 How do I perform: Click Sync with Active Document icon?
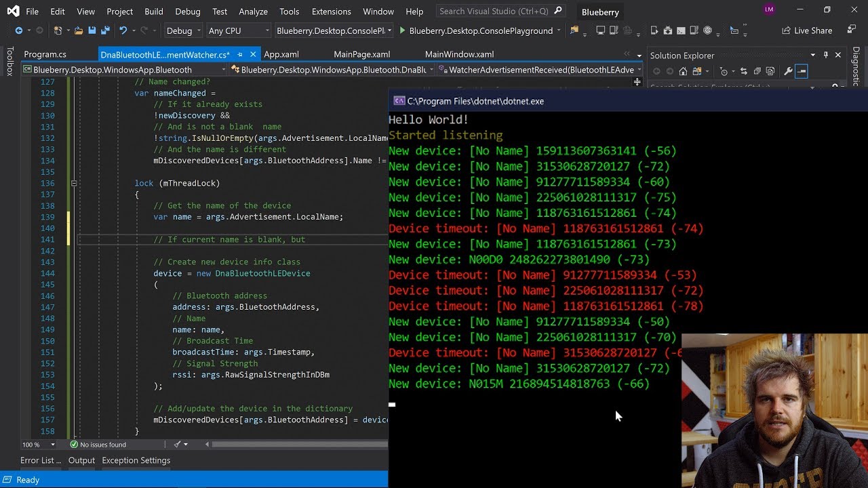(744, 71)
